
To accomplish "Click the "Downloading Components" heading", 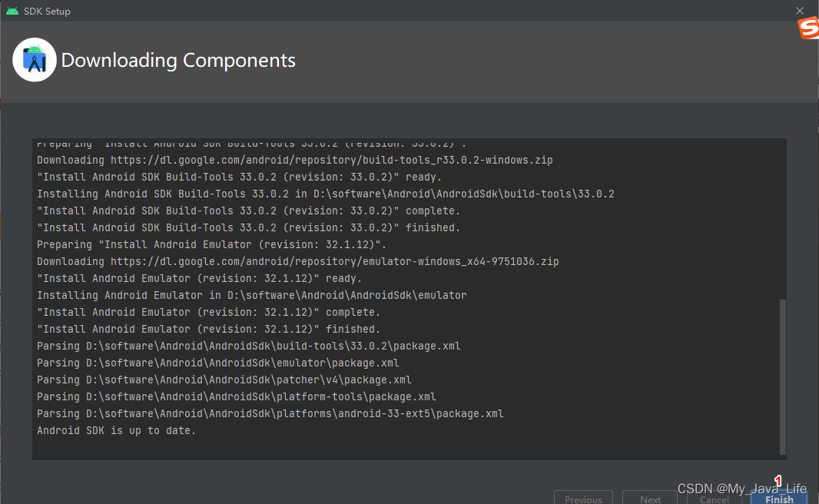I will click(178, 61).
